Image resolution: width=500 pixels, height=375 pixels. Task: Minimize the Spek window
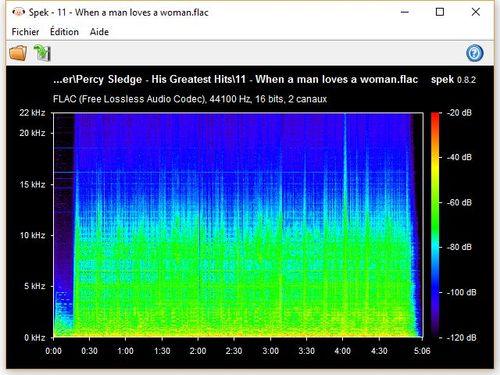coord(405,12)
